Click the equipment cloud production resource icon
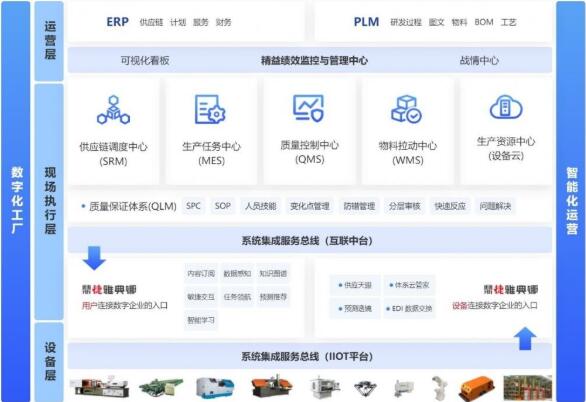586x402 pixels. (506, 107)
